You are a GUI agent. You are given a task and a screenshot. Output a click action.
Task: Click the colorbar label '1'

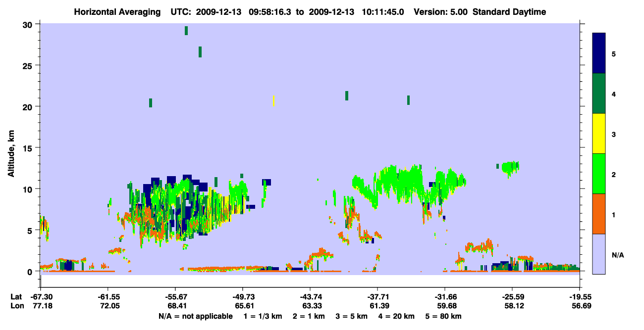614,215
